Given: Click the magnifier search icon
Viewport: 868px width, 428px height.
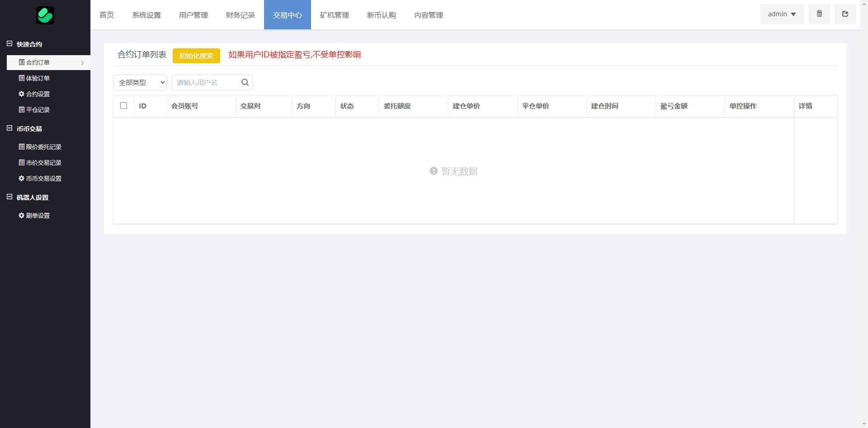Looking at the screenshot, I should pyautogui.click(x=245, y=82).
